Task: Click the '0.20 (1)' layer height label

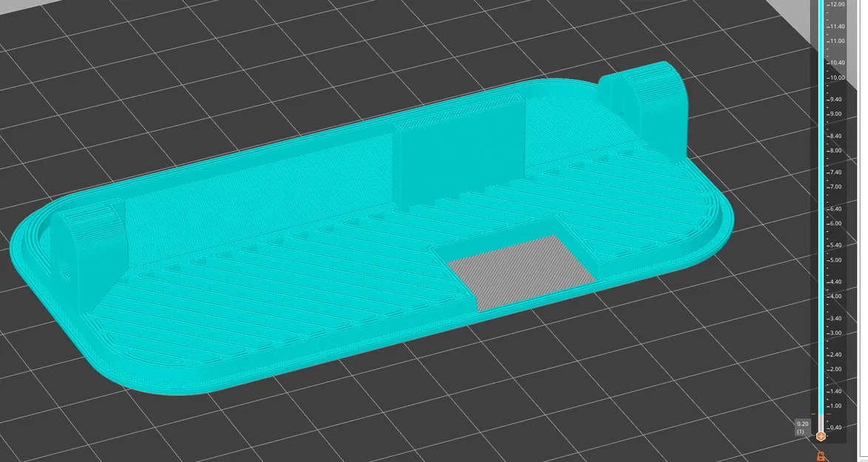Action: 802,427
